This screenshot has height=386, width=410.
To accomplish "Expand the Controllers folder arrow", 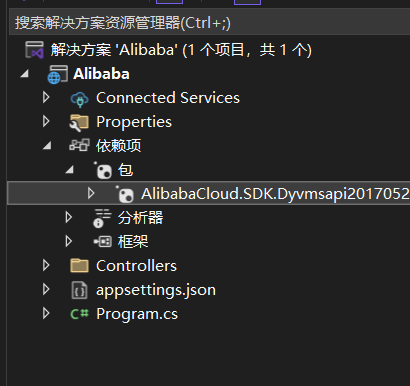I will pyautogui.click(x=46, y=265).
